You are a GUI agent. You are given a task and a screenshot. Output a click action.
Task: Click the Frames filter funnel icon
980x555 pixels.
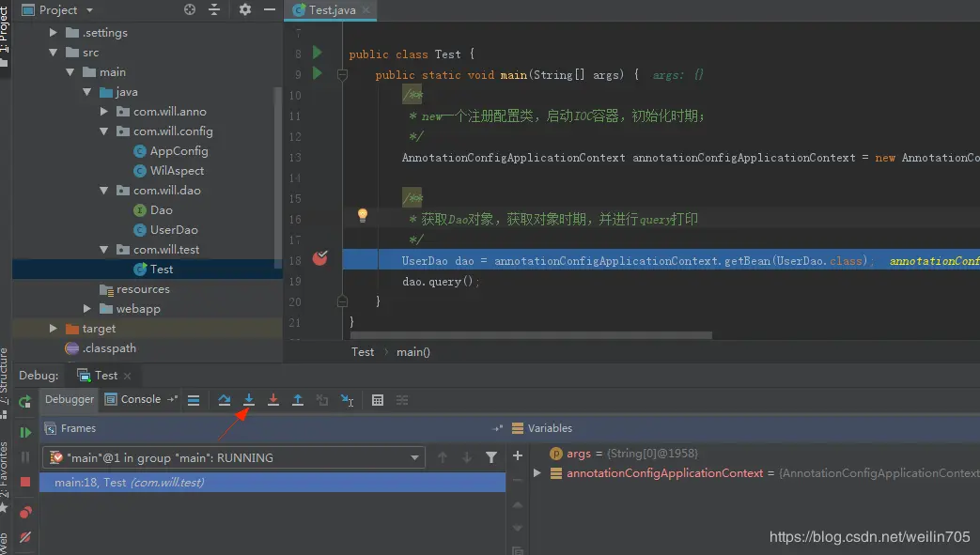(491, 457)
